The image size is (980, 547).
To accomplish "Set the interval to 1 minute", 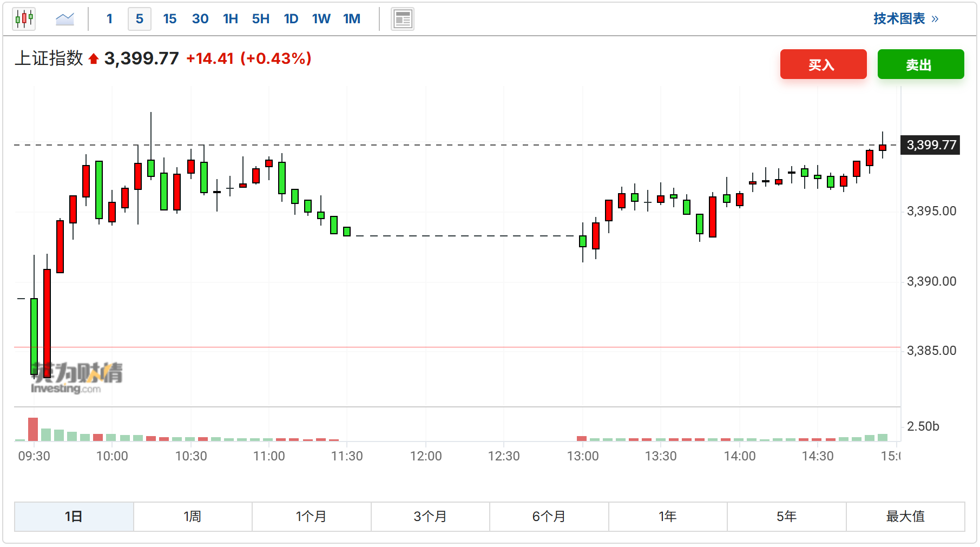I will click(109, 19).
